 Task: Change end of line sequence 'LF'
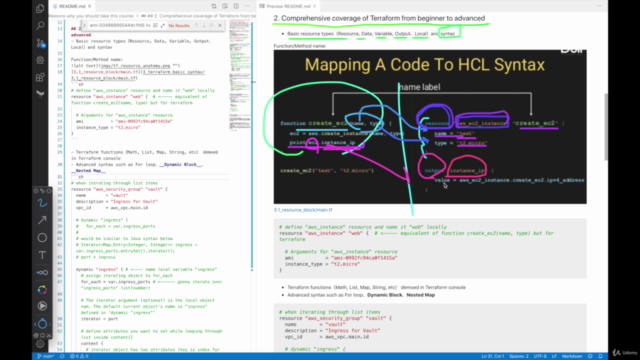(x=554, y=356)
